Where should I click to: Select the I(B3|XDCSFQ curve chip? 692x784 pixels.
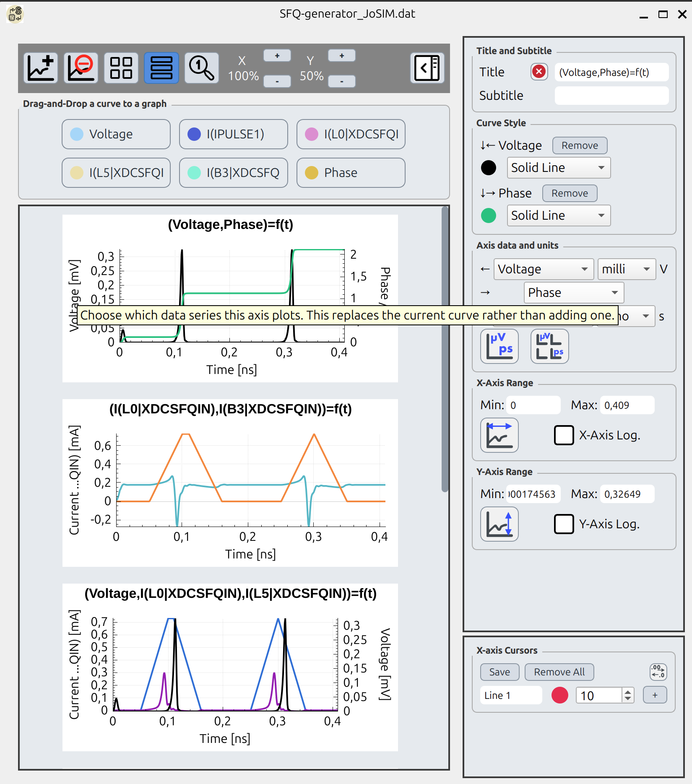[234, 173]
